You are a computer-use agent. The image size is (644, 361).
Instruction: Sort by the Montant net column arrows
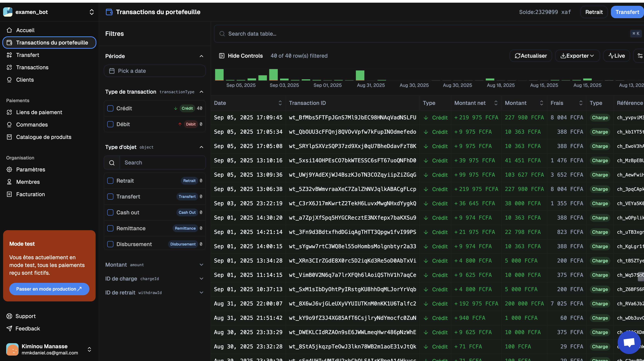point(496,103)
